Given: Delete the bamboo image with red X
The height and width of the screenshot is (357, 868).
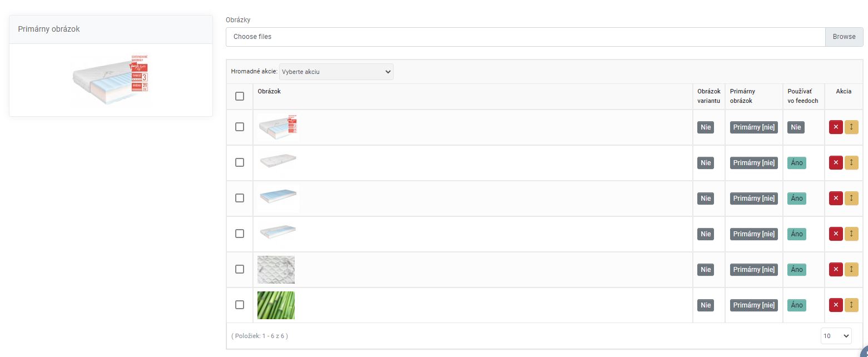Looking at the screenshot, I should pyautogui.click(x=836, y=305).
